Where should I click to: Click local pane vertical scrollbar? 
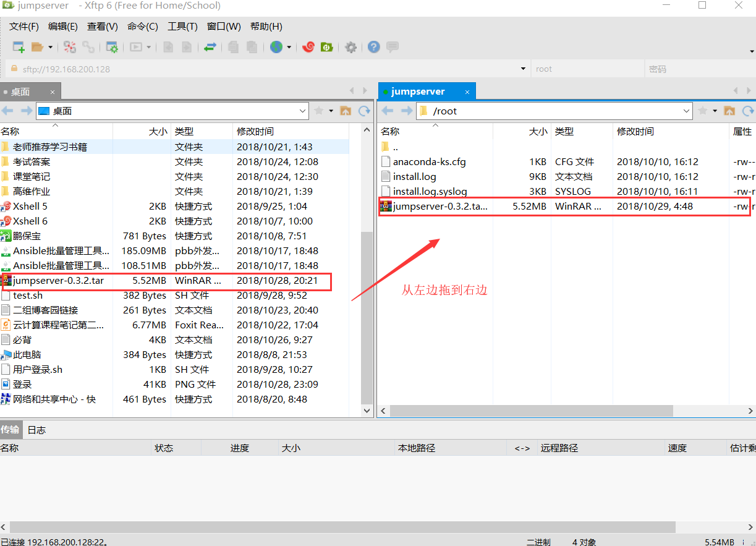tap(367, 318)
